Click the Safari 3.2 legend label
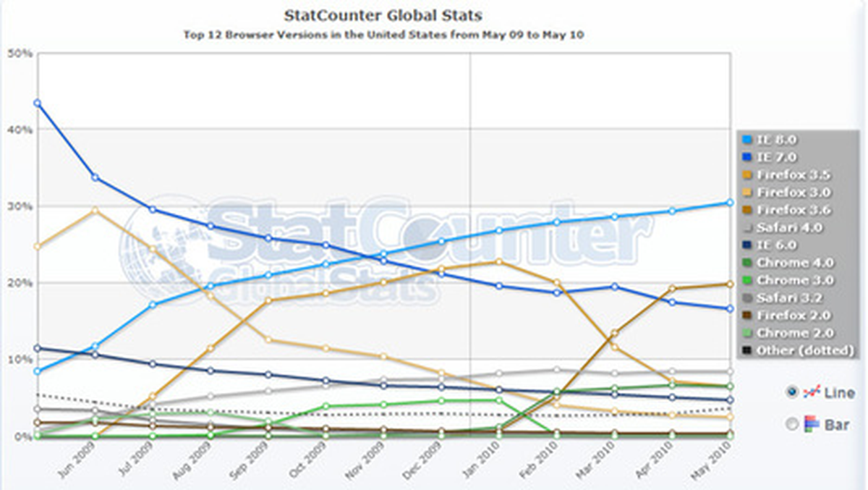Viewport: 868px width, 490px height. [x=790, y=298]
